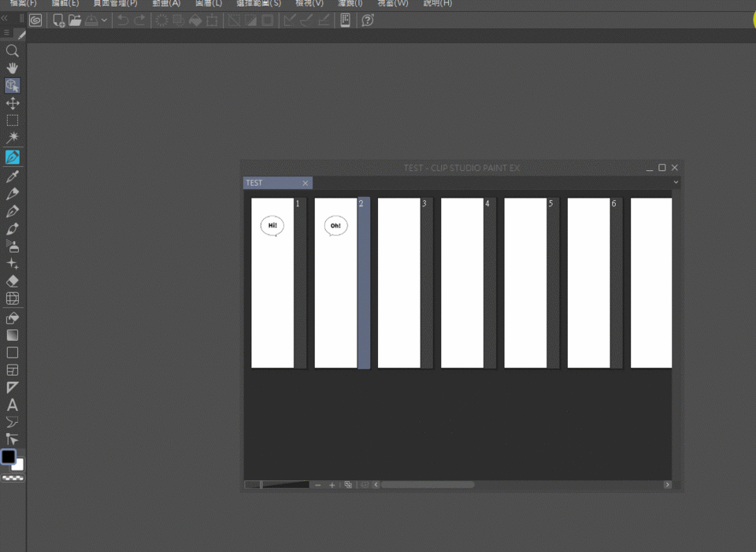Click the zoom in plus button
The width and height of the screenshot is (756, 552).
pyautogui.click(x=332, y=485)
